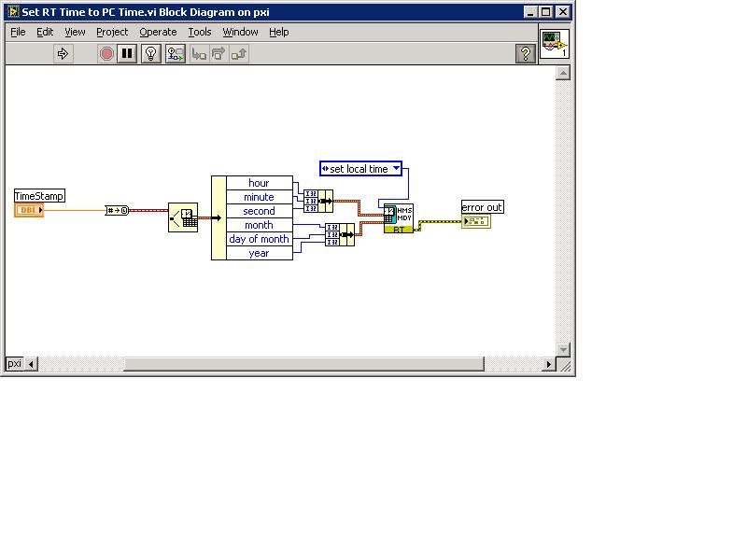Select the RT Set Date and Time VI
This screenshot has height=560, width=747.
click(x=399, y=218)
